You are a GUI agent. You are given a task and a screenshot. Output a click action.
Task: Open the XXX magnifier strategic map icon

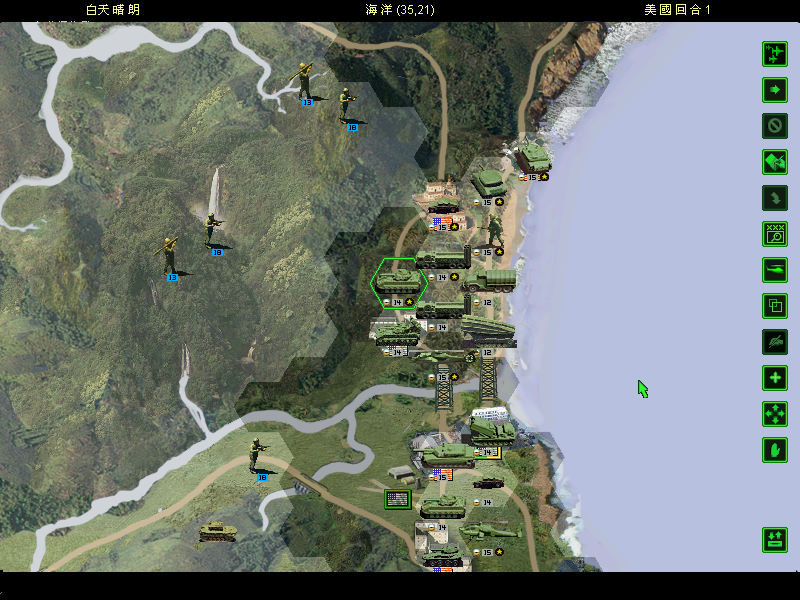775,234
